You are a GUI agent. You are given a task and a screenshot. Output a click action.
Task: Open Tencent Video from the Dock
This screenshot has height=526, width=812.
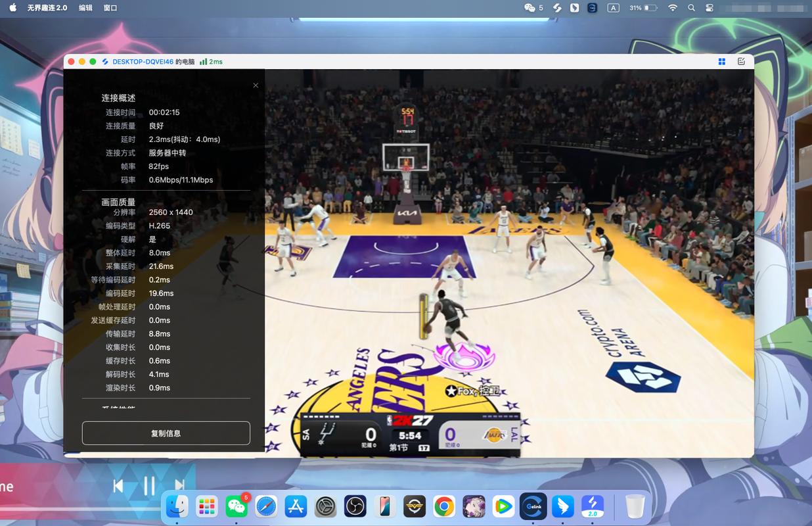[x=503, y=506]
